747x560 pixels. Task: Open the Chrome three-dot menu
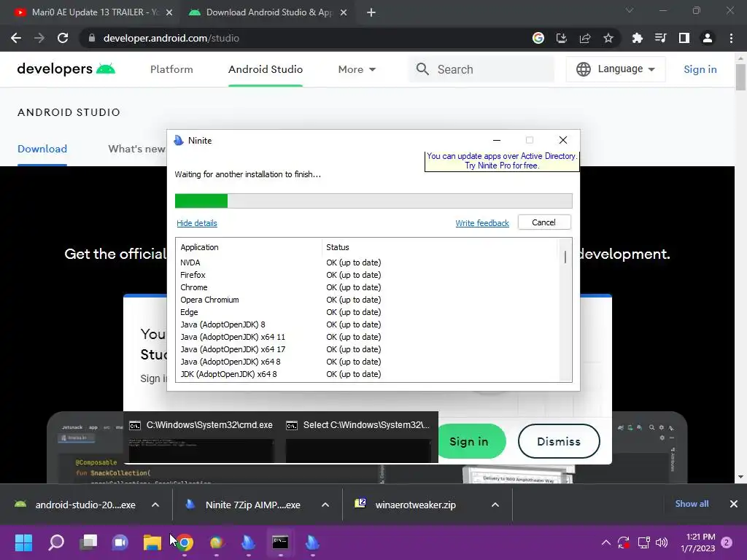click(x=731, y=38)
